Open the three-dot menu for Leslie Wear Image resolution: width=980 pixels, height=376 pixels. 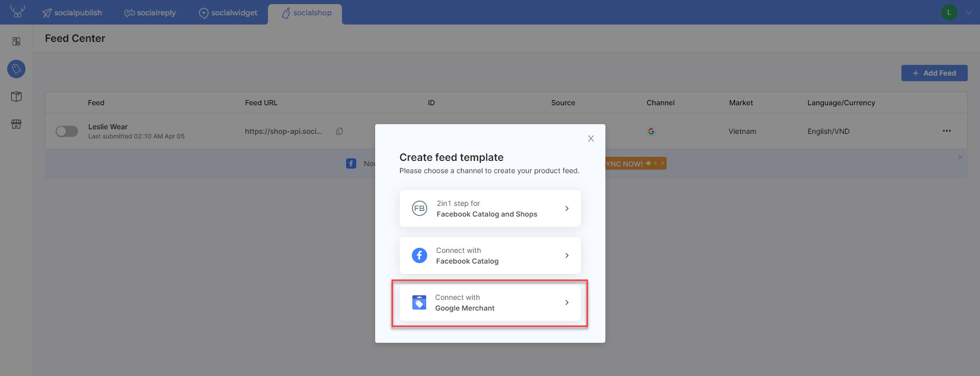(947, 131)
